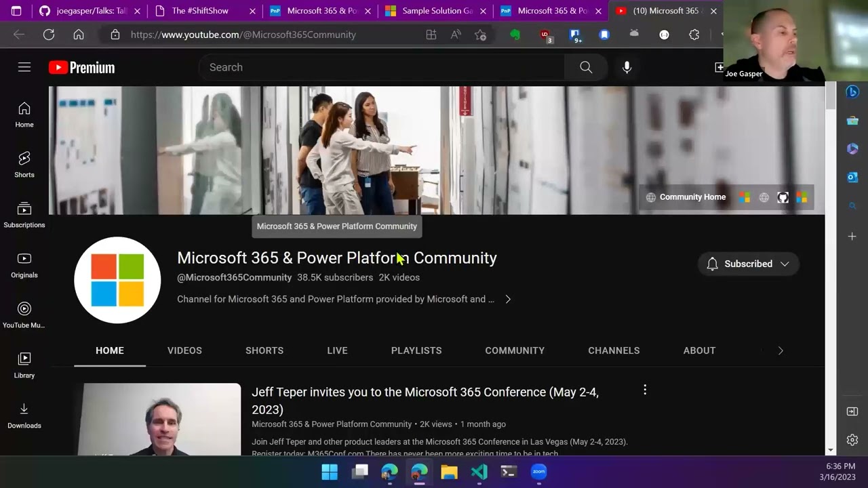Click the @Microsoft365Community channel handle
This screenshot has height=488, width=868.
(x=234, y=277)
